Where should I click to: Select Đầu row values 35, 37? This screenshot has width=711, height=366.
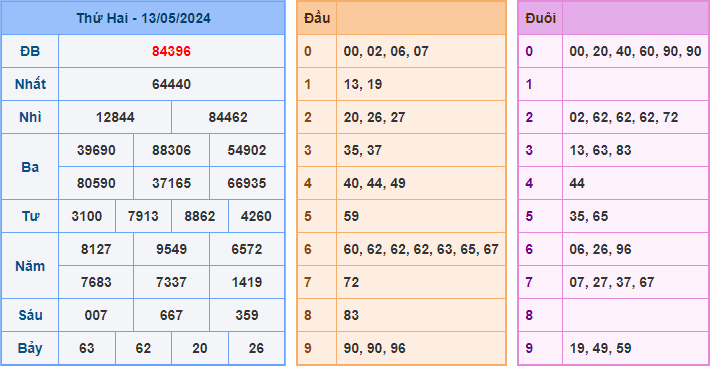point(363,150)
